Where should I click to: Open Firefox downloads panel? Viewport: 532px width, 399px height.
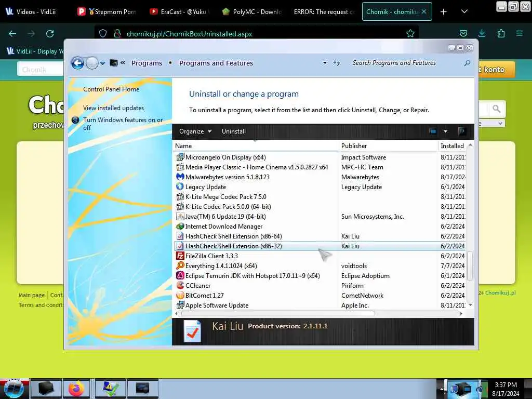(482, 33)
